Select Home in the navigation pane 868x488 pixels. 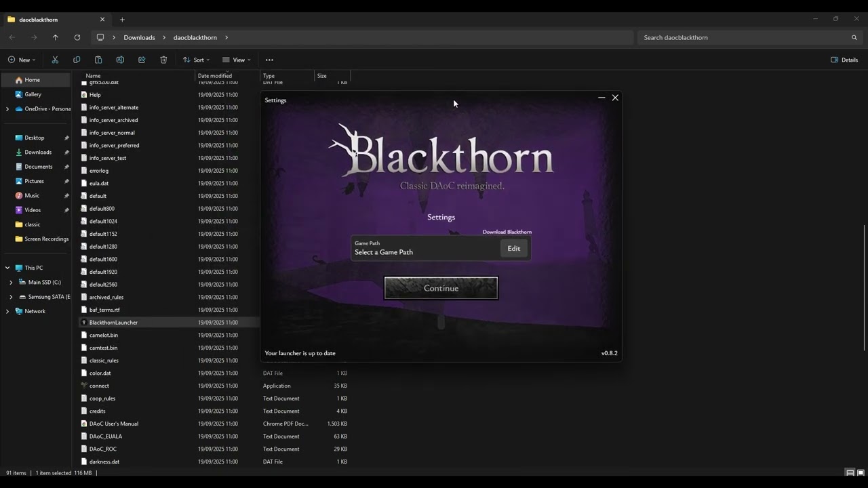pyautogui.click(x=35, y=80)
